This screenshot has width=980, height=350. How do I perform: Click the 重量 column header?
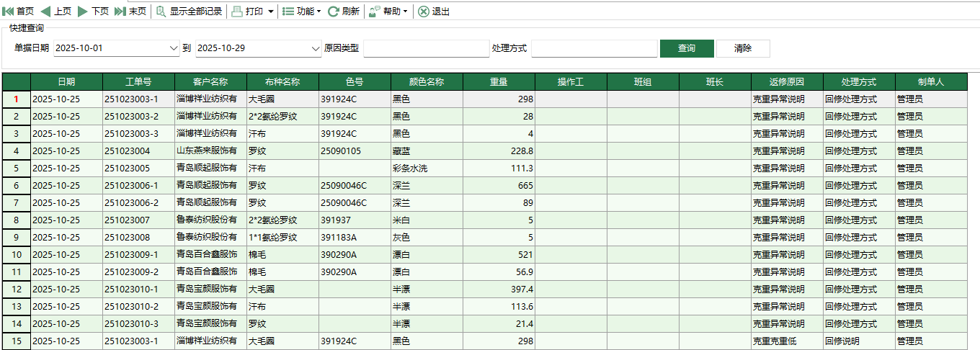point(499,81)
